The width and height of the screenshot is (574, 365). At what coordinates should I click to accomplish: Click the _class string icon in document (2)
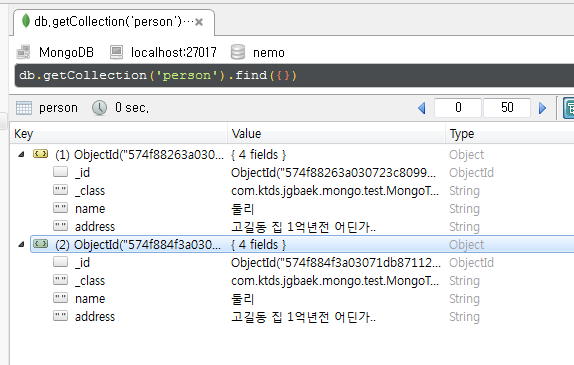pos(60,280)
